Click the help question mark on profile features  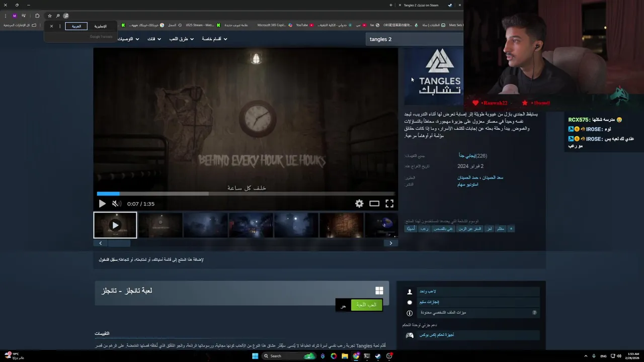(x=534, y=313)
